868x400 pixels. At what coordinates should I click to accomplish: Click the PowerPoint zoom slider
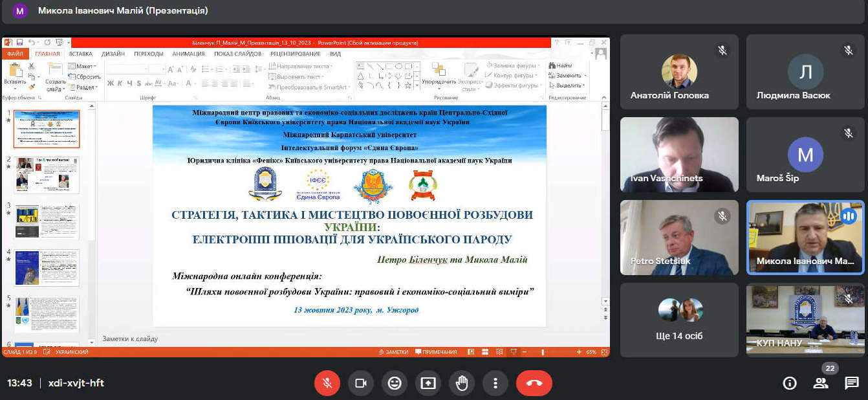543,352
